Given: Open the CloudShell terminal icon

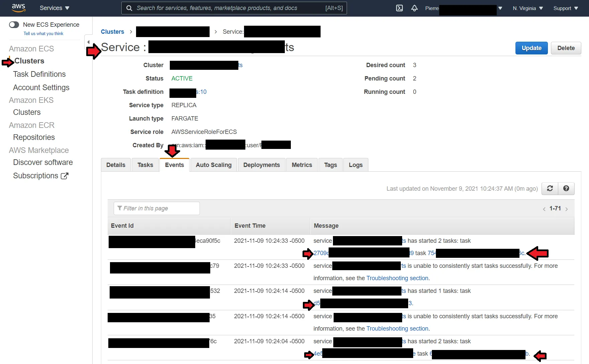Looking at the screenshot, I should coord(399,8).
